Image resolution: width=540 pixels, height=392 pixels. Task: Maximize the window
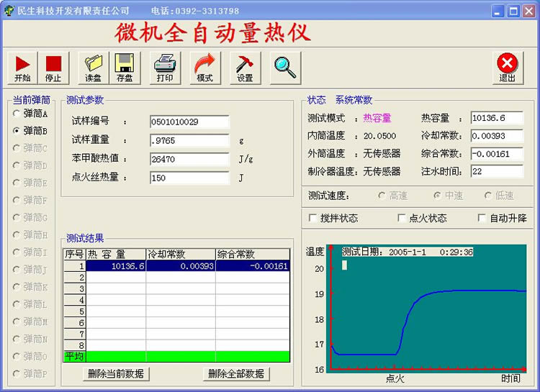point(513,12)
